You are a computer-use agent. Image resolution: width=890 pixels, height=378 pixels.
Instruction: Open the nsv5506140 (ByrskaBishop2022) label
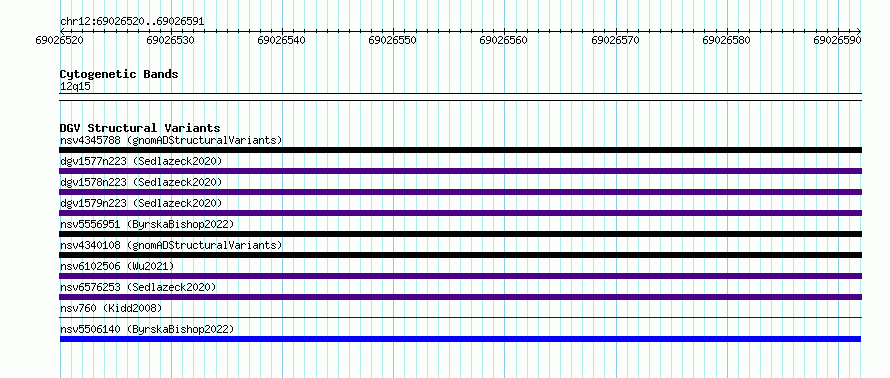click(147, 329)
